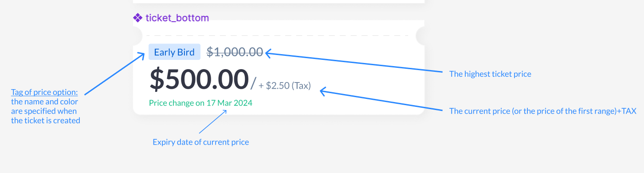Click the left semicircular notch of the ticket
The height and width of the screenshot is (173, 644).
pos(137,35)
